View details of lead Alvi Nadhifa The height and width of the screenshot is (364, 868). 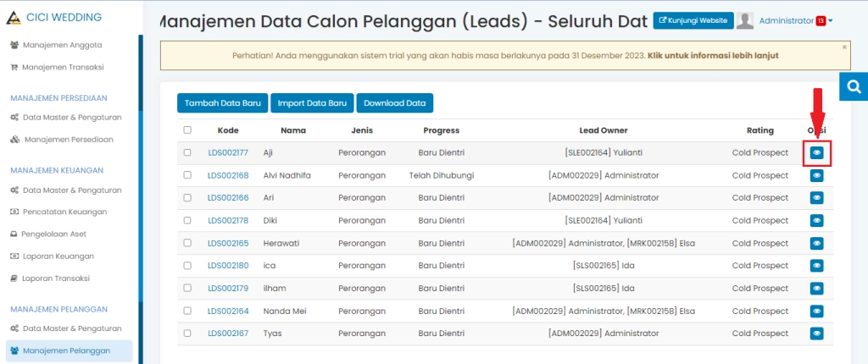point(816,175)
